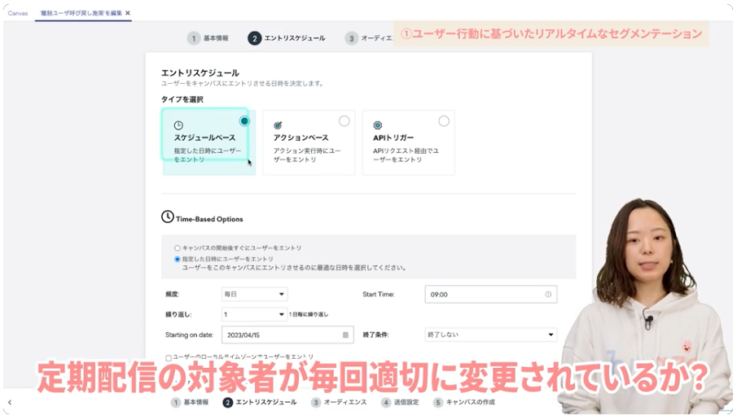Expand the 繰り返し interval dropdown

click(254, 314)
